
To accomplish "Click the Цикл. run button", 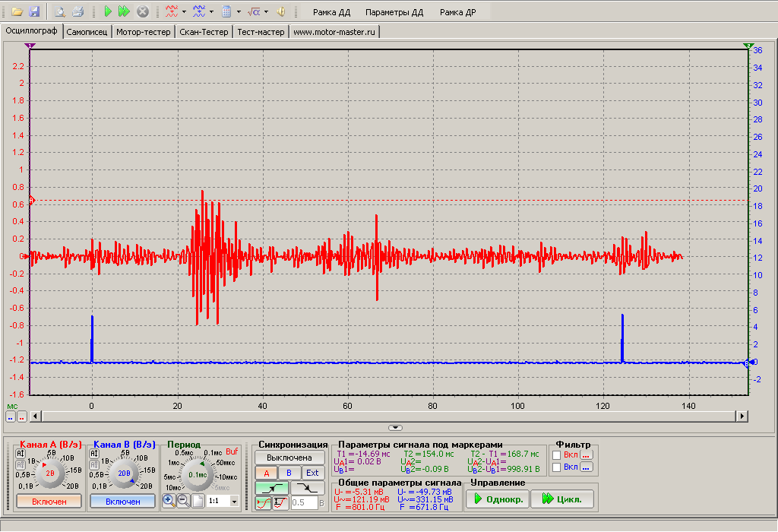I will 562,499.
